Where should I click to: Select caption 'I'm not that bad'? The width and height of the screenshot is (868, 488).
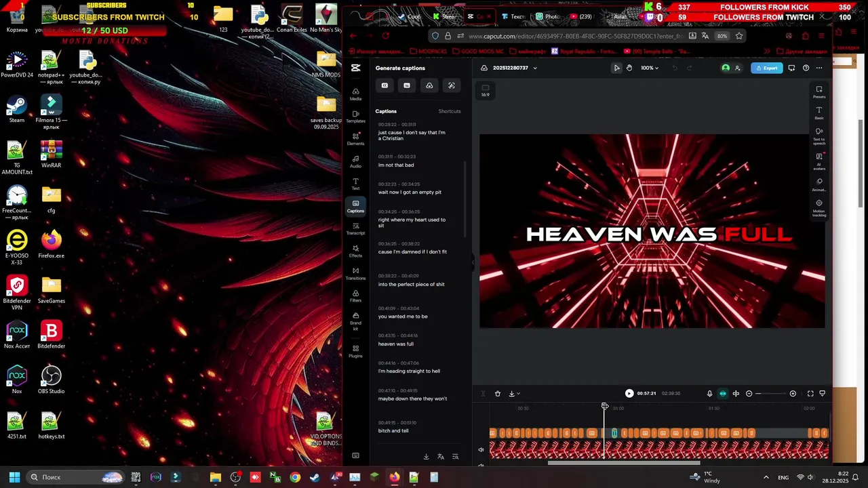click(396, 165)
